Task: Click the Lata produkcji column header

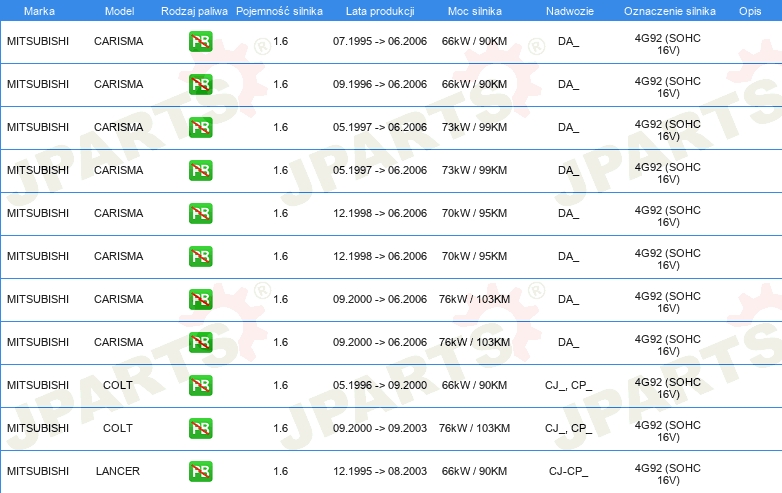Action: 380,11
